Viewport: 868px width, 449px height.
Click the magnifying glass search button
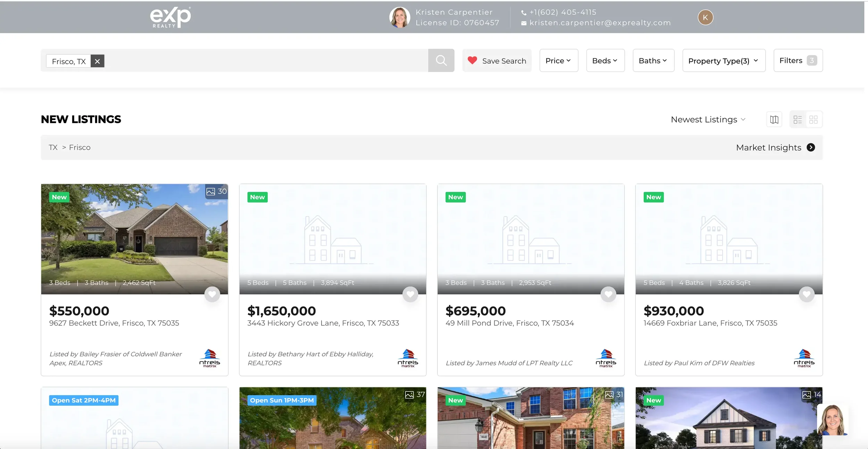(441, 60)
